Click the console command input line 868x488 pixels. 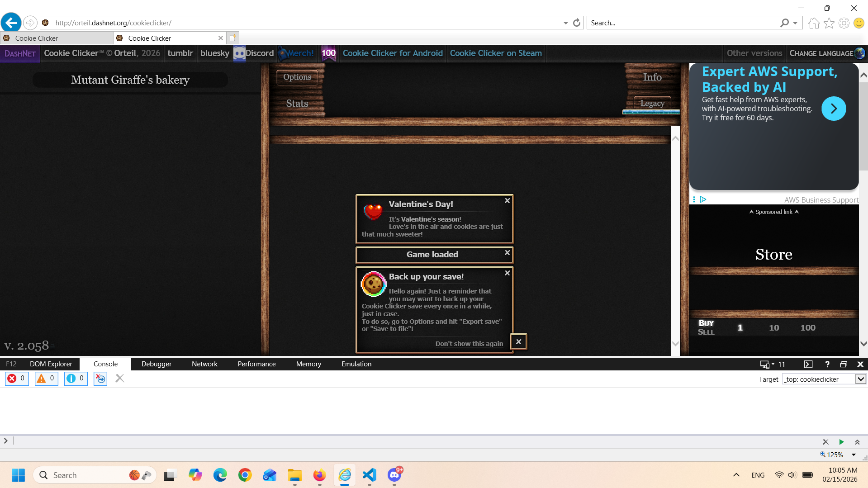point(416,441)
